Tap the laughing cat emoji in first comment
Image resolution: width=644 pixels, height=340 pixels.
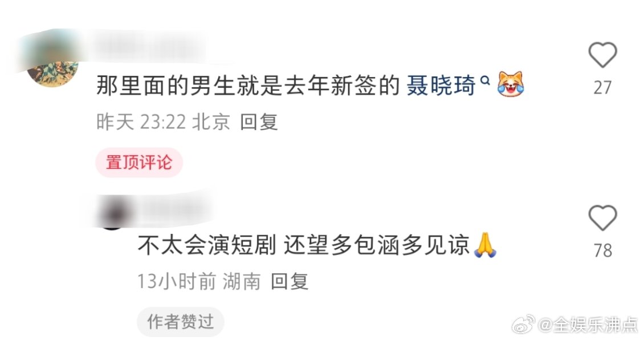[511, 84]
